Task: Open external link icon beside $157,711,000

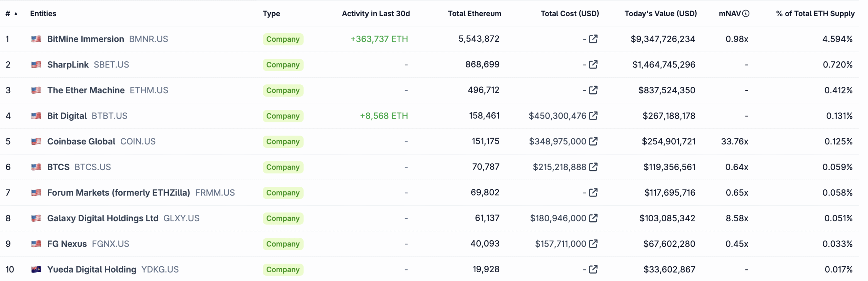Action: click(593, 244)
